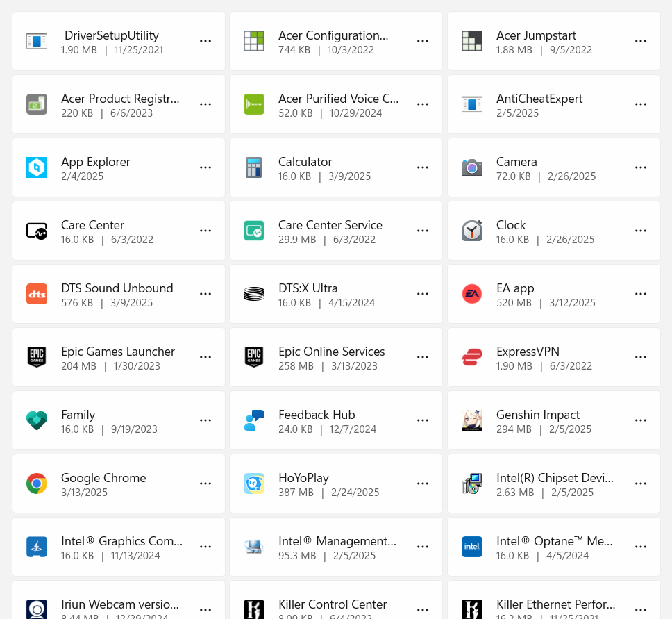The image size is (672, 619).
Task: Show the options menu for Calculator
Action: click(423, 167)
